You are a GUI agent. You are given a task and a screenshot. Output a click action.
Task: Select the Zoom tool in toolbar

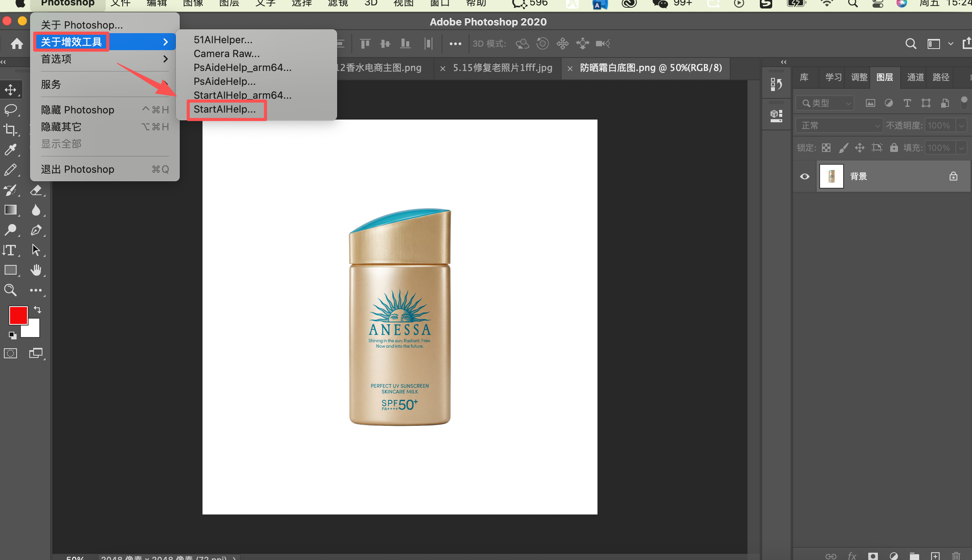click(10, 290)
